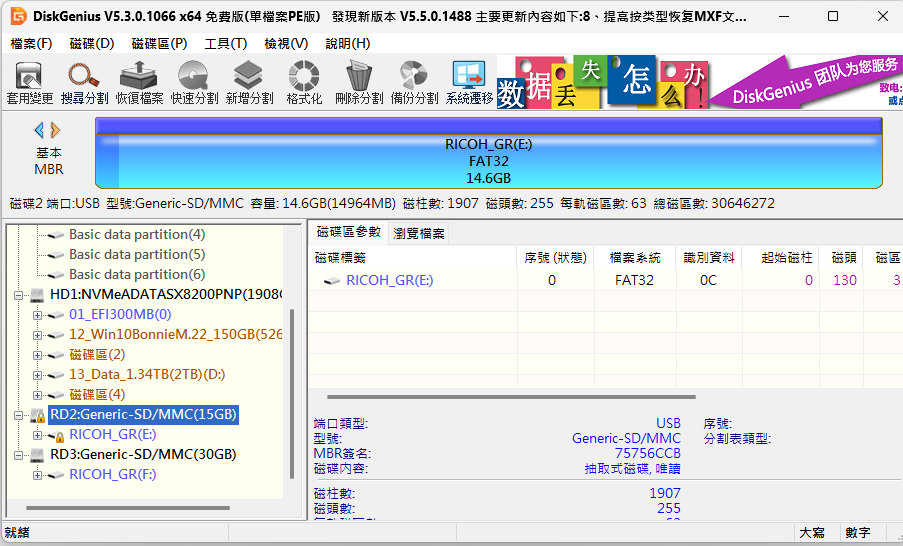Expand the 13_Data_1.34TB(2TB)(D:) node
The height and width of the screenshot is (546, 903).
pos(37,376)
